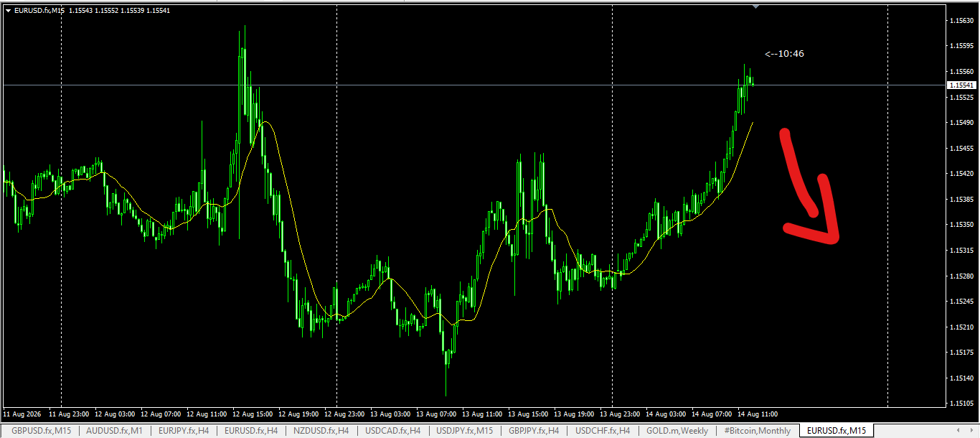Viewport: 980px width, 438px height.
Task: Click the chart menu arrow beside EURUSD.fx,M15 title
Action: coord(8,10)
